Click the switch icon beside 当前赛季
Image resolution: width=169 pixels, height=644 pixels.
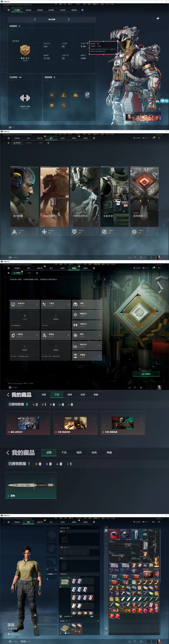(x=19, y=26)
